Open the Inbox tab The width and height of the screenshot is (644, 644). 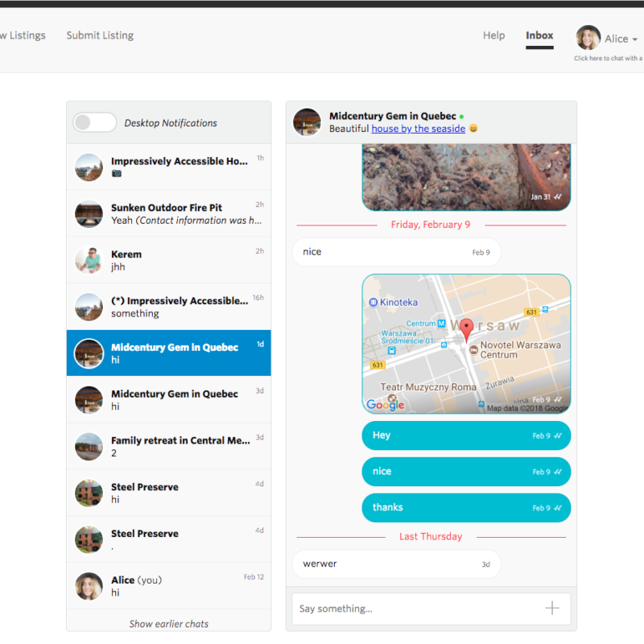point(539,35)
